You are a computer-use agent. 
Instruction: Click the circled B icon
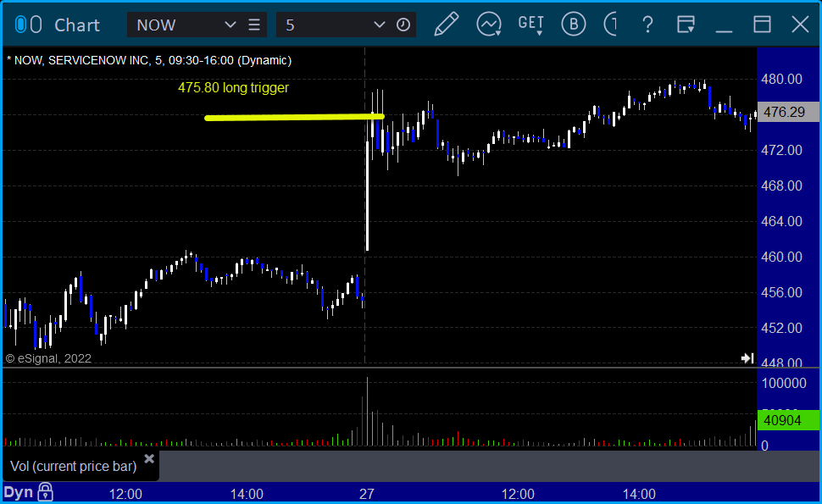[574, 24]
